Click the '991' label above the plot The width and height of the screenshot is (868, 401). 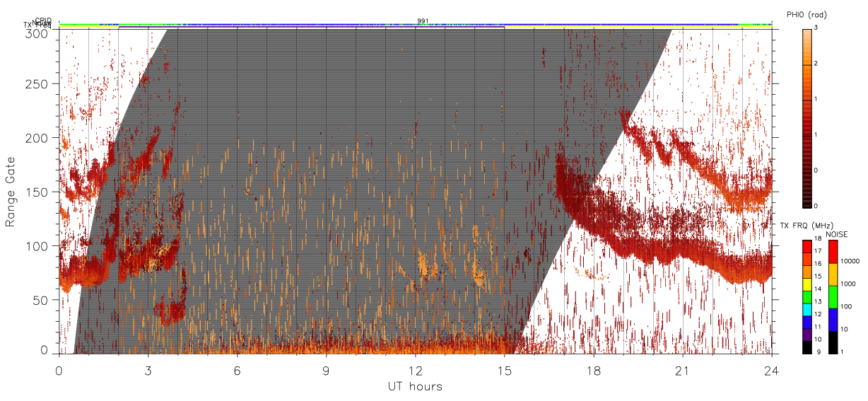point(423,21)
